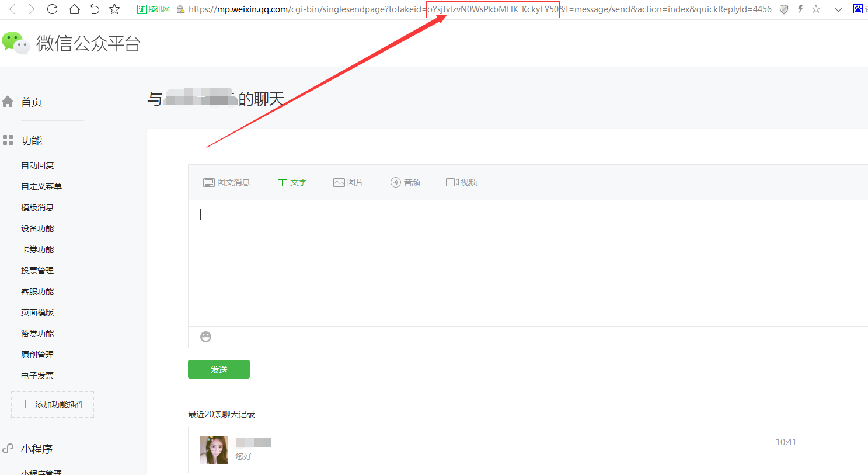
Task: Click the 添加功能插件 button
Action: (53, 404)
